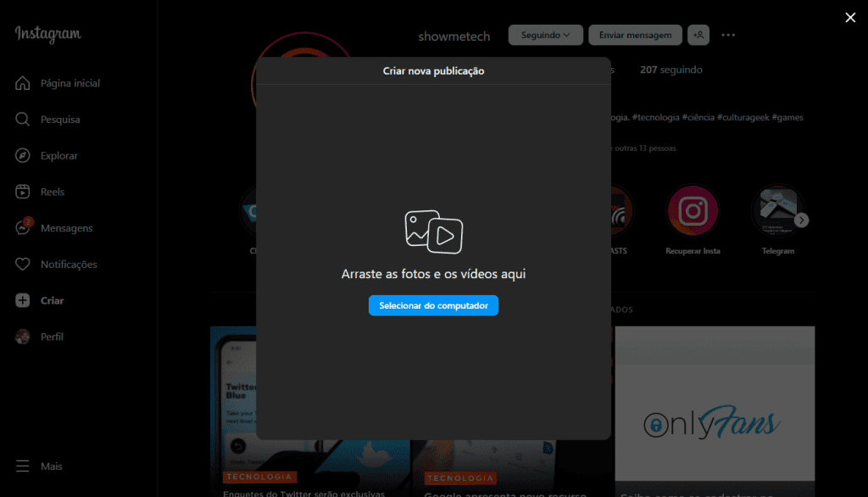Click Selecionar do computador button
This screenshot has height=497, width=868.
click(433, 305)
